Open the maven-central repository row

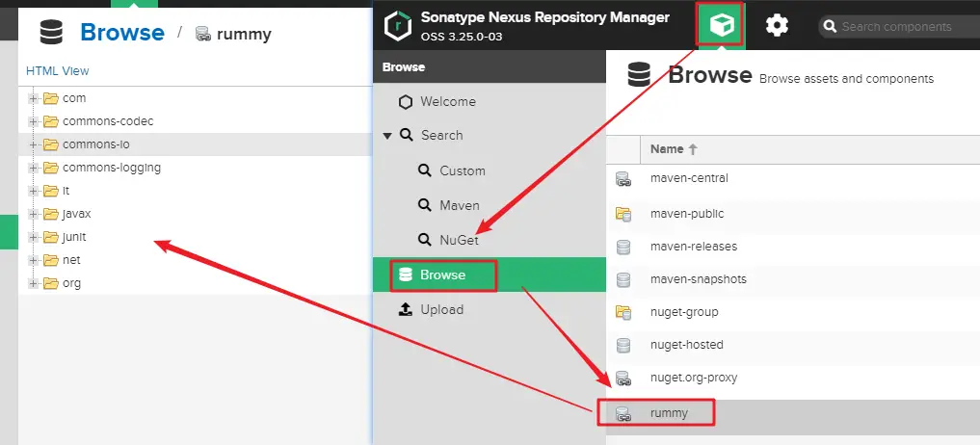793,179
